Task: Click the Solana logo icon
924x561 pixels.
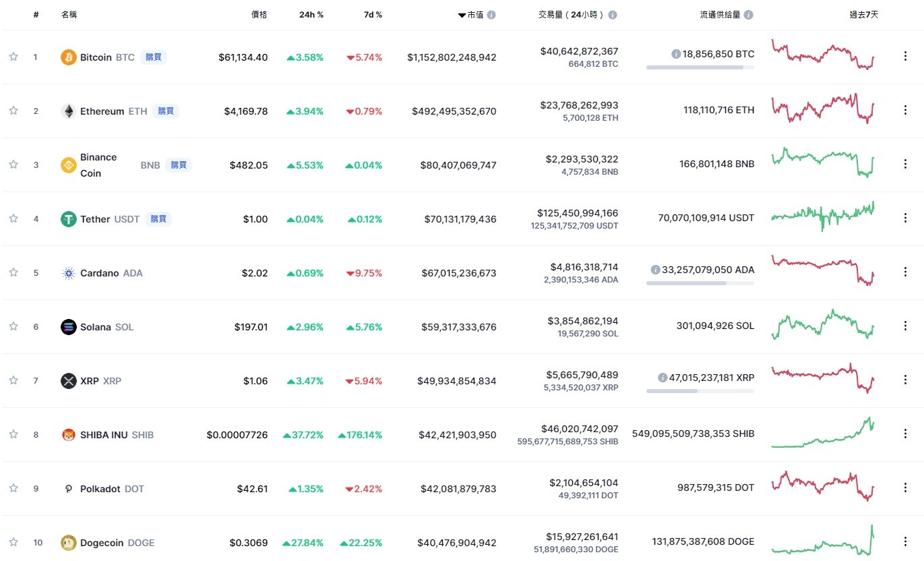Action: pos(69,327)
